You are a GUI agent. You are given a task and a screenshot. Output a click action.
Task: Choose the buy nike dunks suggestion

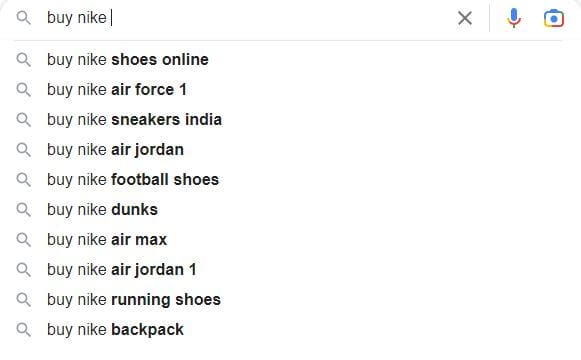(x=290, y=210)
